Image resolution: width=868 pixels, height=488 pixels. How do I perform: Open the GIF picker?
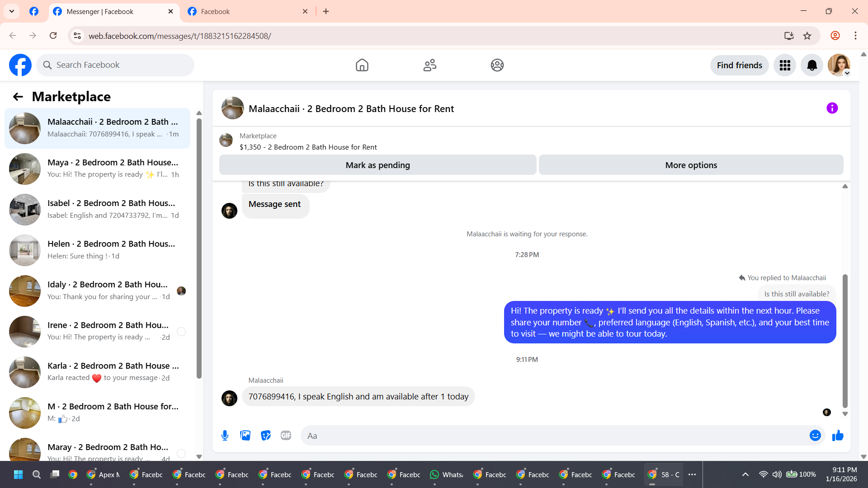pyautogui.click(x=286, y=436)
